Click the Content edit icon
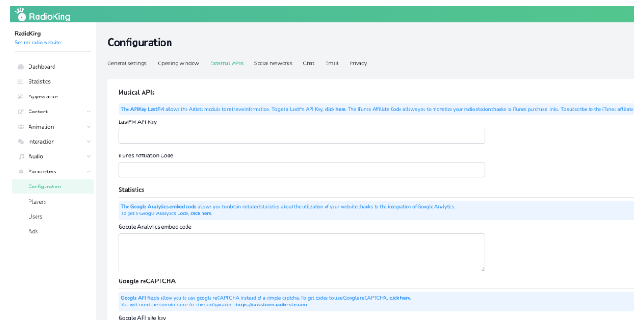Screen dimensions: 644x333 click(21, 112)
